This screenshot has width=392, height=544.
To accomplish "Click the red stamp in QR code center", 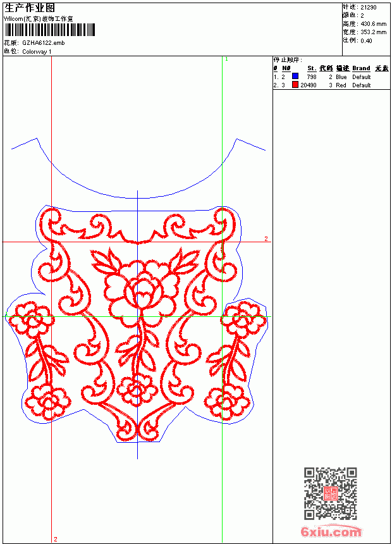I will [x=331, y=493].
